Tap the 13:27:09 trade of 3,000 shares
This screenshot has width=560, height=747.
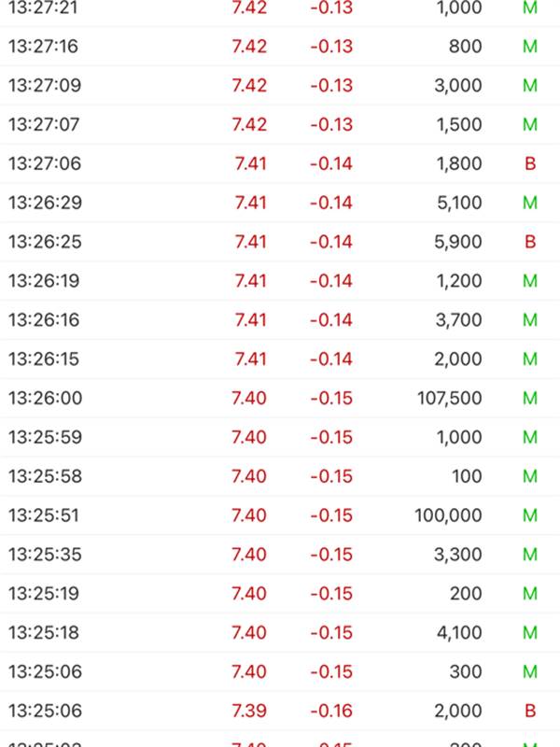click(280, 85)
